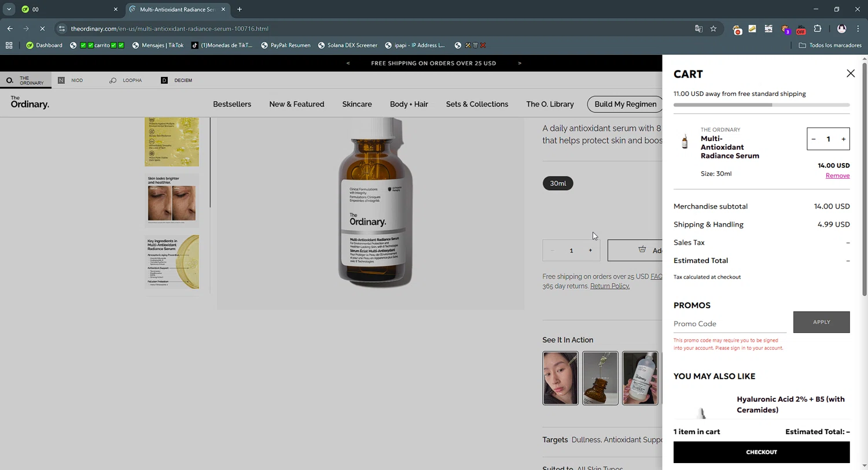Open the extension with red stop badge
The height and width of the screenshot is (470, 868).
point(737,29)
